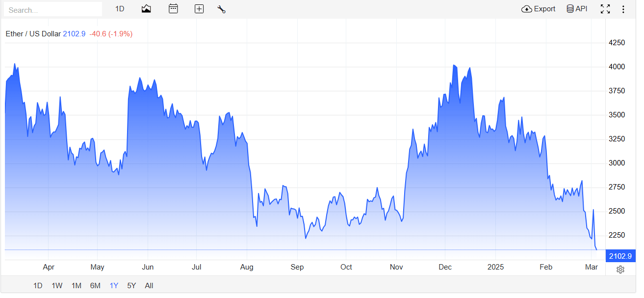Click the Search input field
This screenshot has width=644, height=298.
(x=52, y=9)
